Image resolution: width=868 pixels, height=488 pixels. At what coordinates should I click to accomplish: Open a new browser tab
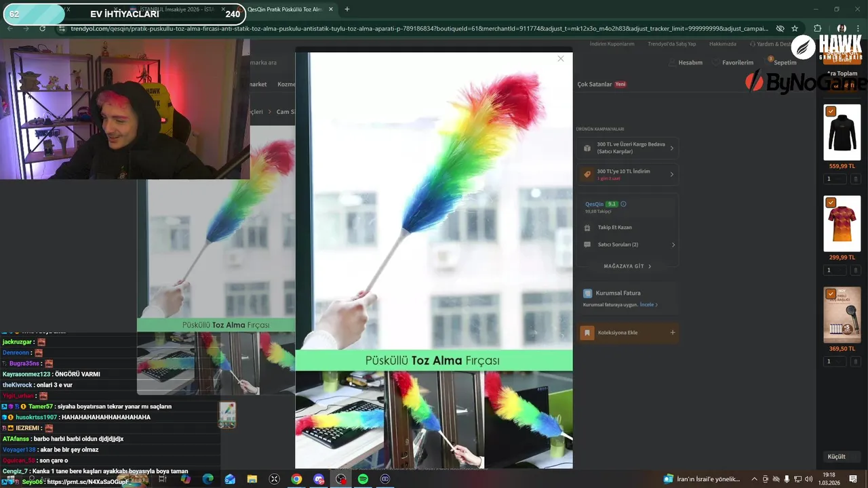click(x=347, y=9)
